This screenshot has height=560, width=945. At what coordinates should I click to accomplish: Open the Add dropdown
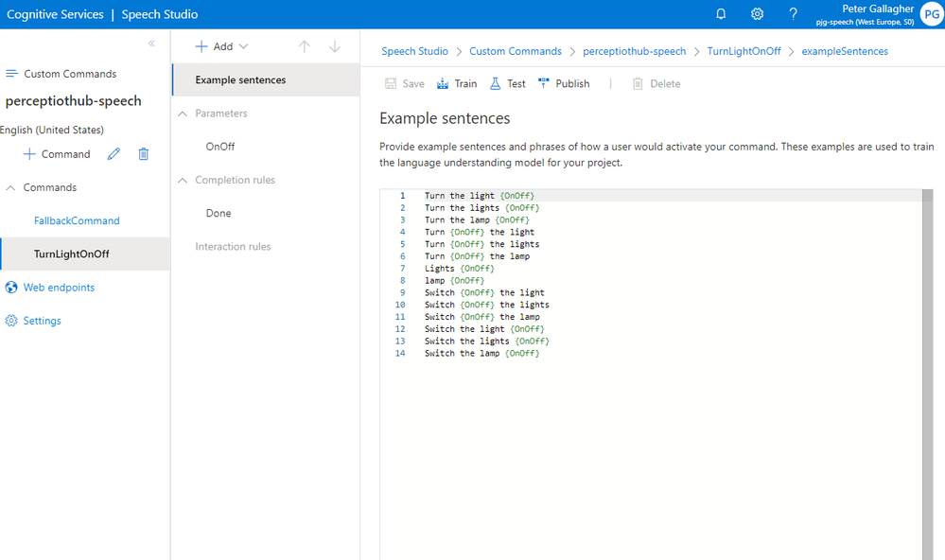pyautogui.click(x=221, y=46)
